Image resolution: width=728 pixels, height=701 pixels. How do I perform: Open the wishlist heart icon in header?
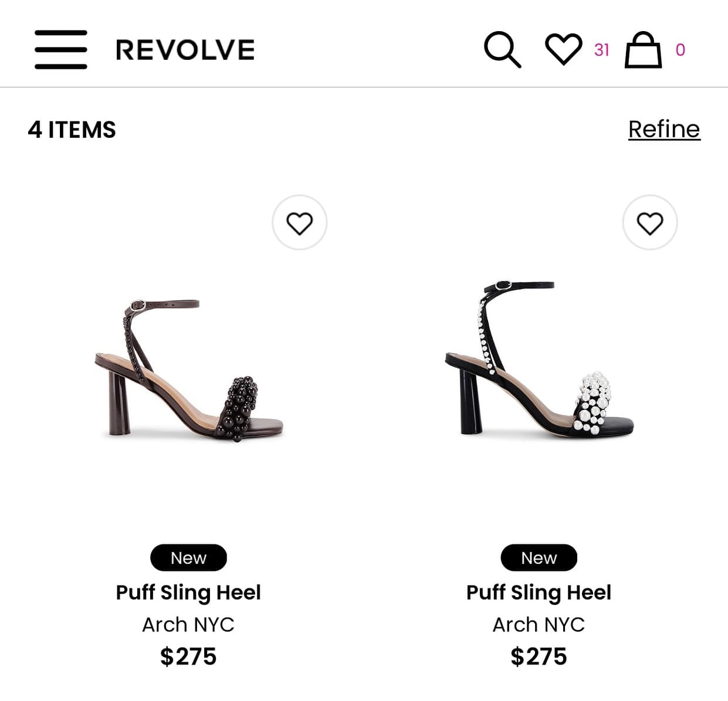click(564, 49)
